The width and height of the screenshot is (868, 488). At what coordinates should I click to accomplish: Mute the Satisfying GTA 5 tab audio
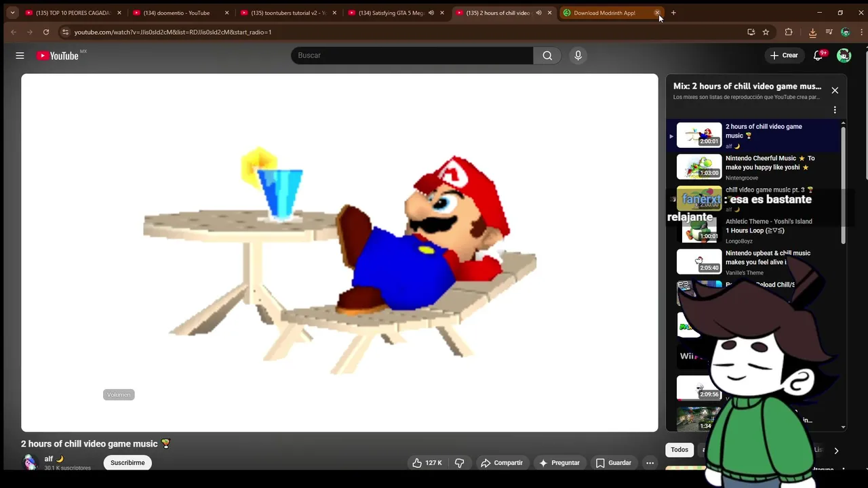431,13
